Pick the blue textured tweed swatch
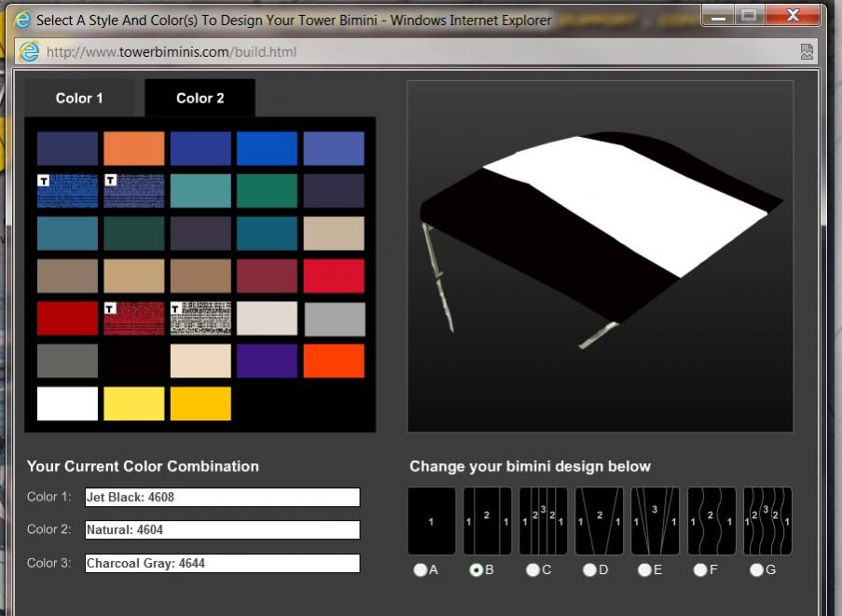842x616 pixels. pyautogui.click(x=67, y=190)
